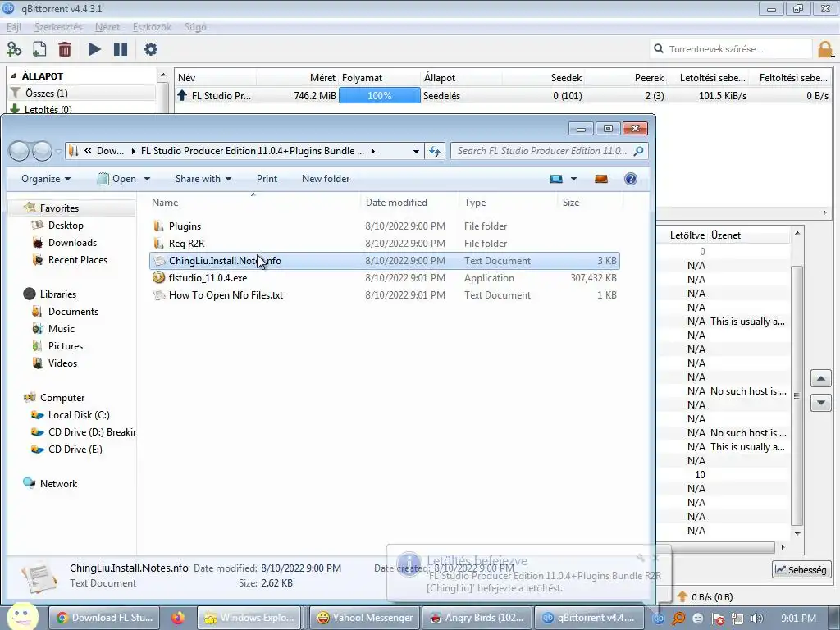Viewport: 840px width, 630px height.
Task: Click the add torrent link icon in qBittorrent
Action: click(14, 49)
